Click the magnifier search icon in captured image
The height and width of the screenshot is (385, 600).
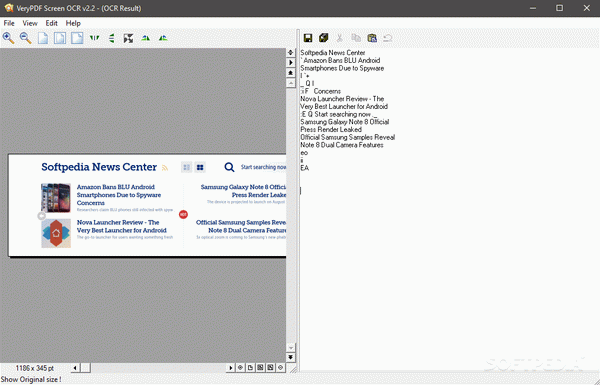pos(229,167)
